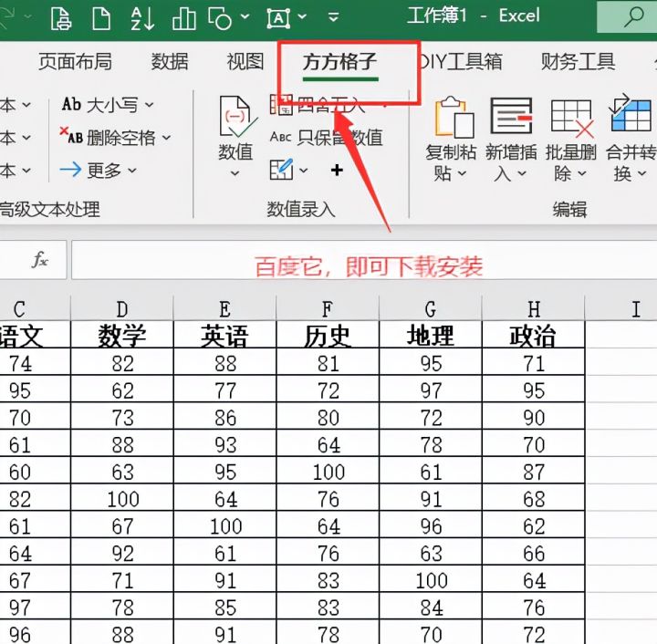Click the search magnifier icon
The height and width of the screenshot is (644, 657).
pyautogui.click(x=632, y=16)
